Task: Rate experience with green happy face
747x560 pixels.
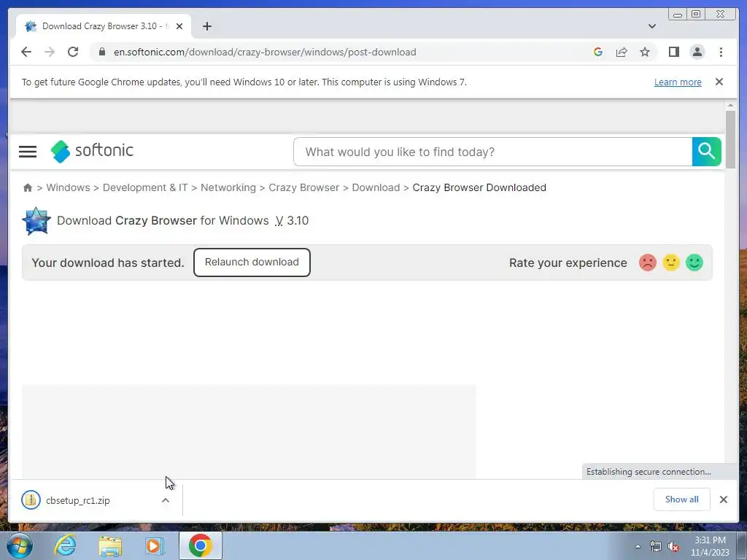Action: point(694,262)
